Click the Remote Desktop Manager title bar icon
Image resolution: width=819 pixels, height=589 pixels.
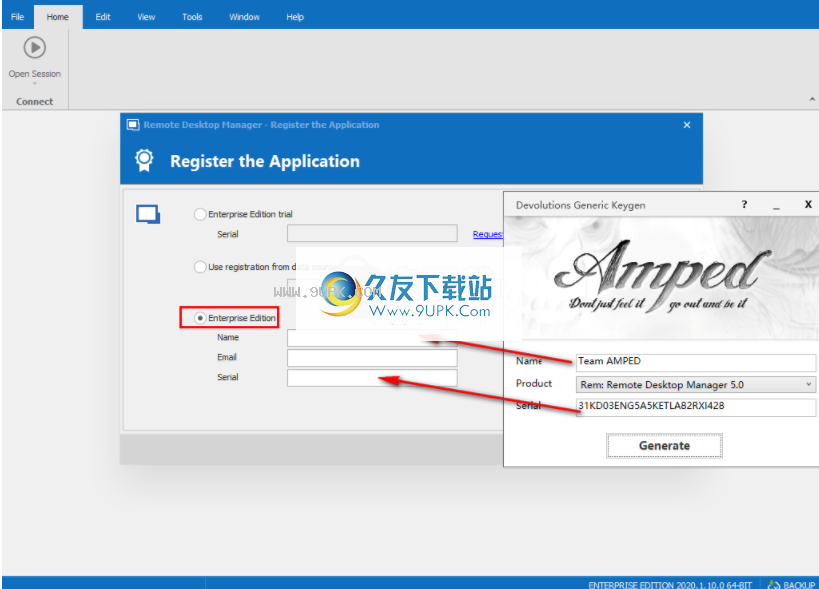pos(133,125)
